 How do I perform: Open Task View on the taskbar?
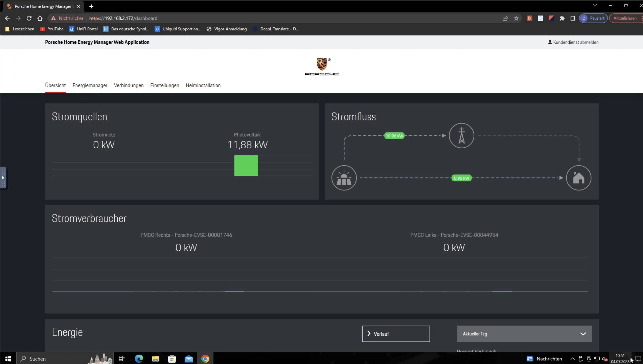coord(122,359)
